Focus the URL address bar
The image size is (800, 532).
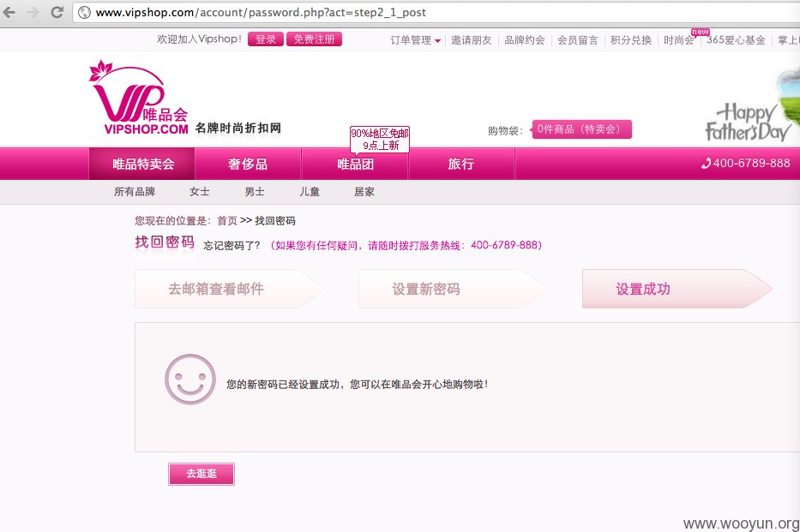[436, 12]
